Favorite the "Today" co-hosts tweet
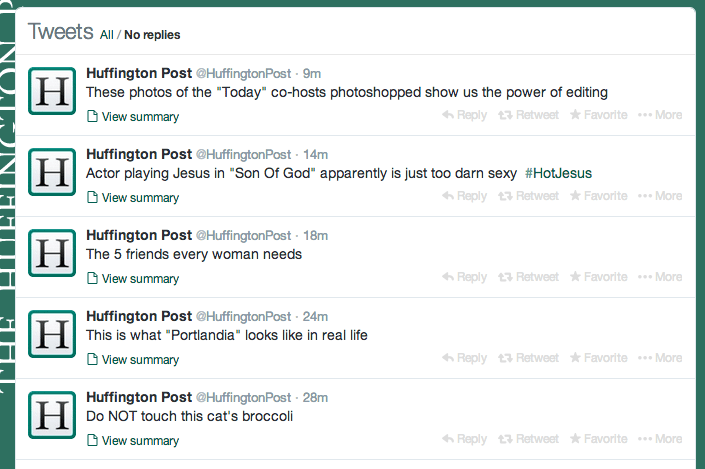The width and height of the screenshot is (705, 469). [x=598, y=115]
